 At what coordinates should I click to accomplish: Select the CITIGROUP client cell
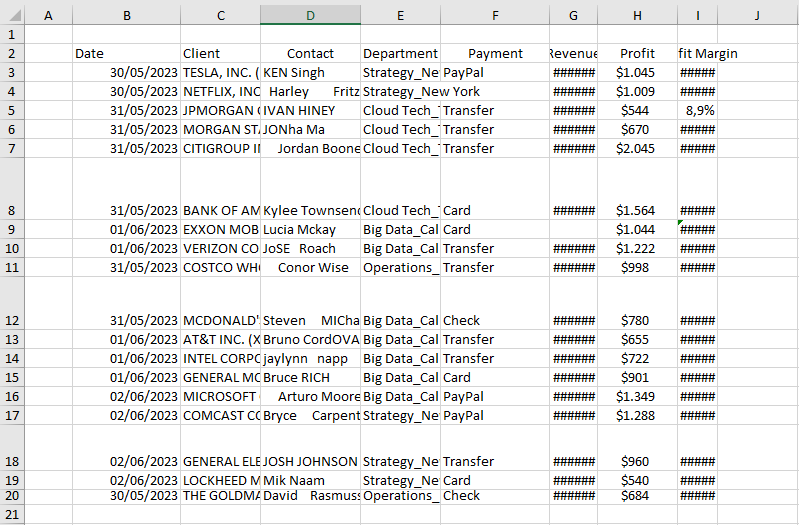[220, 148]
